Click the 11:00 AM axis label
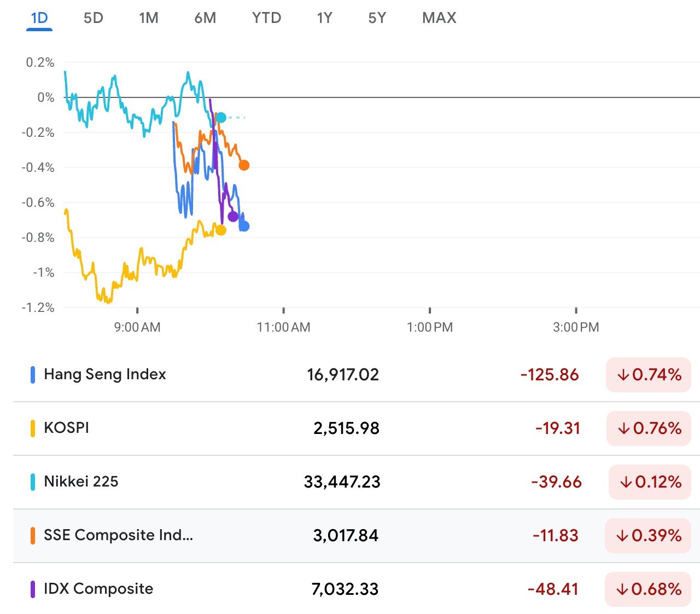 [x=283, y=328]
